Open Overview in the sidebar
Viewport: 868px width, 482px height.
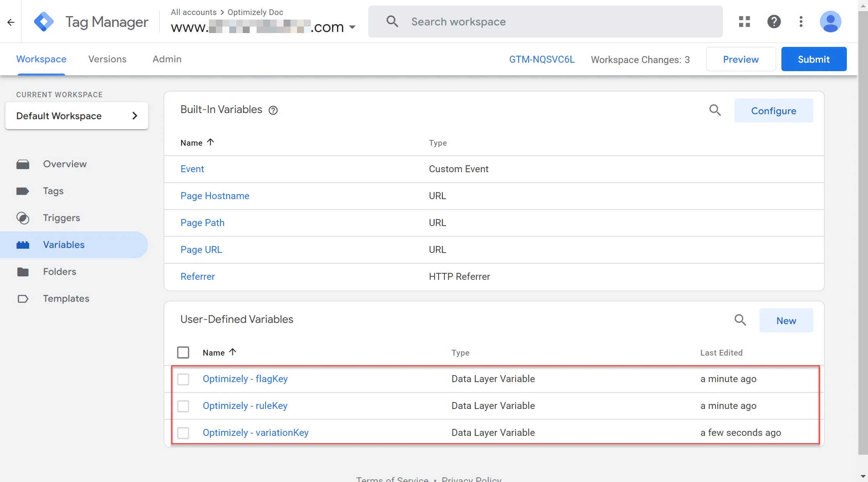[65, 164]
